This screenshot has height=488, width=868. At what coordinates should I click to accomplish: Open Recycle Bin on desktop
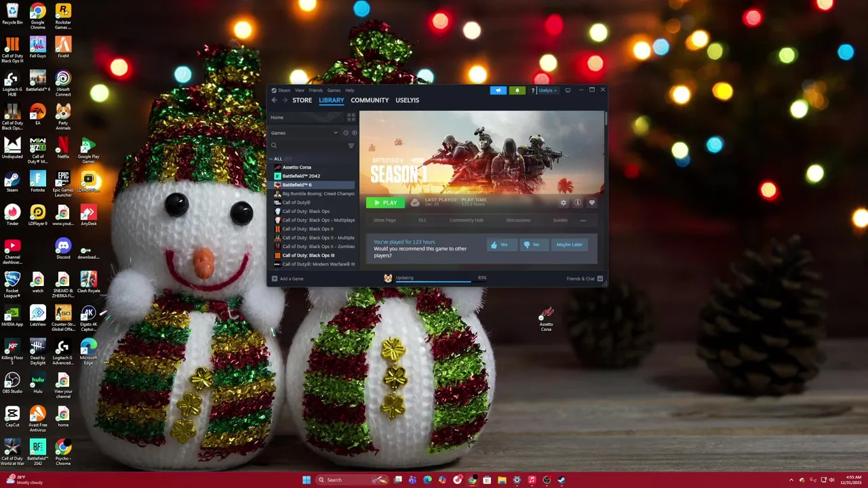coord(12,14)
